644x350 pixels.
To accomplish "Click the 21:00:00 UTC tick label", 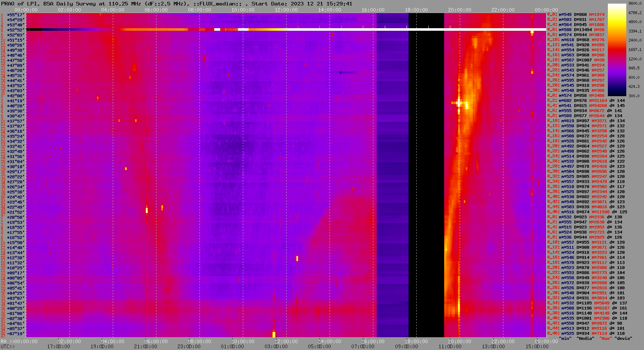I will coord(145,346).
